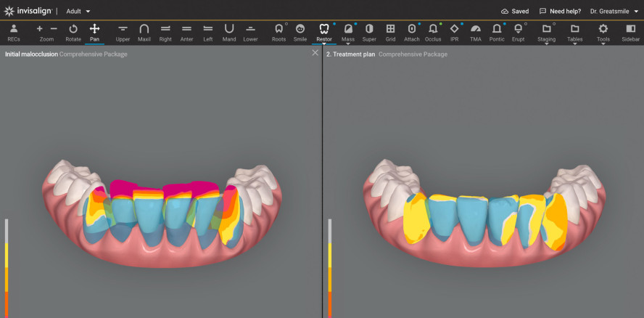This screenshot has width=644, height=318.
Task: Expand the Staging dropdown
Action: 546,32
